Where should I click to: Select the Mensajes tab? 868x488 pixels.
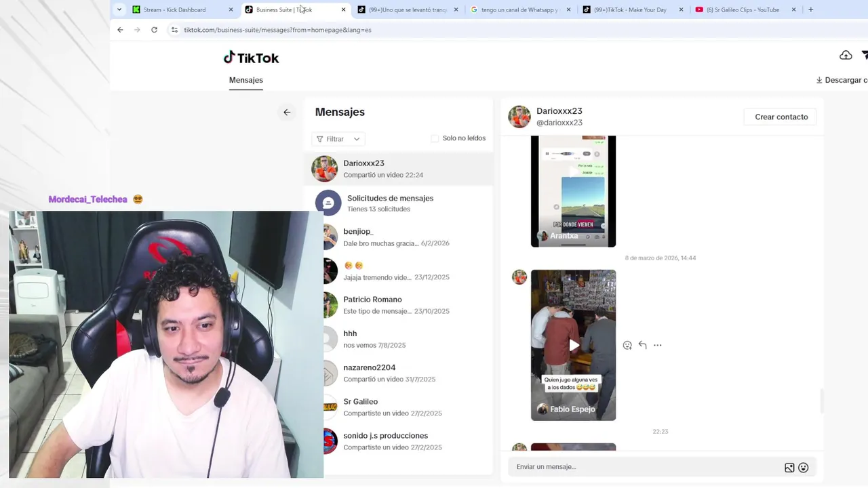point(245,80)
